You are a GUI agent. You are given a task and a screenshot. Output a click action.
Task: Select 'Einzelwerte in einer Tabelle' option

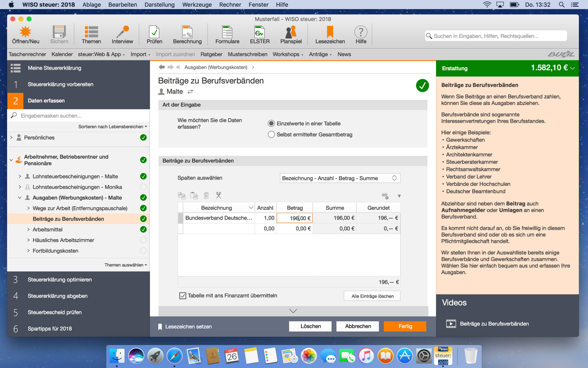(x=271, y=123)
